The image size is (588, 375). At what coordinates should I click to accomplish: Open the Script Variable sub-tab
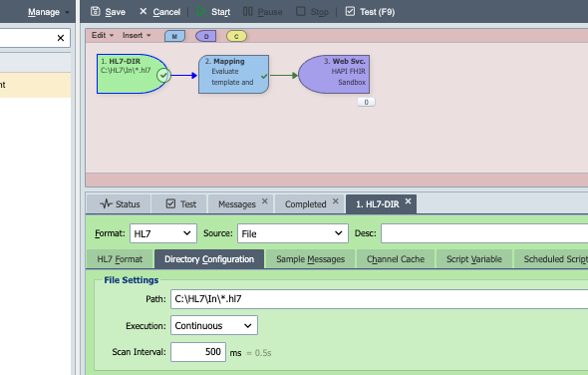point(474,259)
